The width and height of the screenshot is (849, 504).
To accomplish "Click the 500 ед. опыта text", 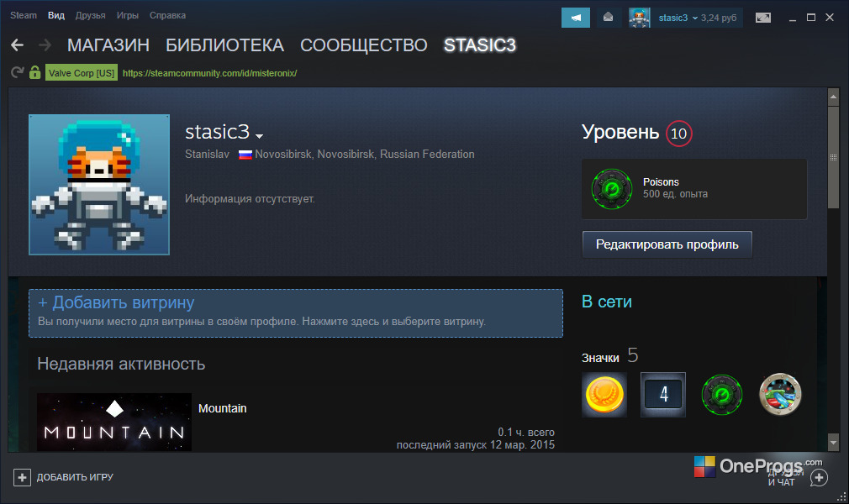I will pyautogui.click(x=675, y=194).
